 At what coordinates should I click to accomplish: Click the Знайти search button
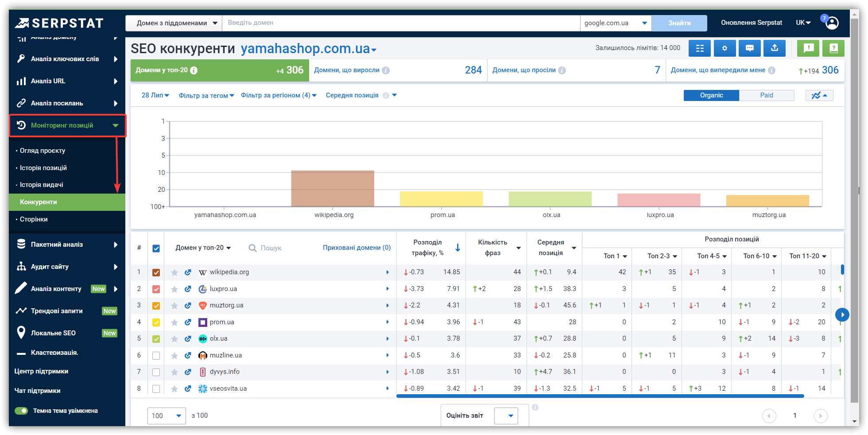click(679, 23)
